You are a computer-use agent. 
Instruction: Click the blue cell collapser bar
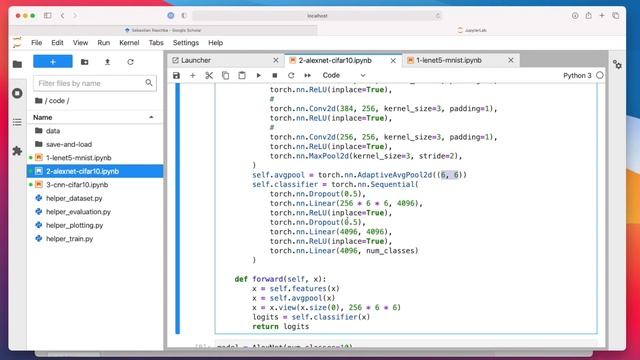(178, 208)
